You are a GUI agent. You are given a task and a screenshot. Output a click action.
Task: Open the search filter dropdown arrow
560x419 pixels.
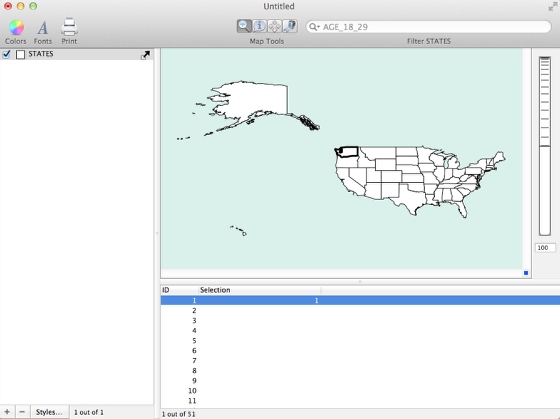click(314, 27)
